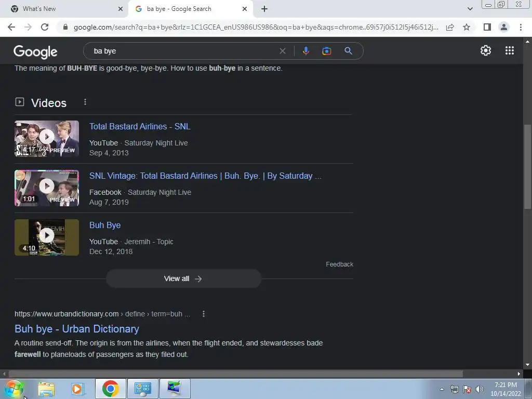Open a new browser tab
532x399 pixels.
[x=264, y=9]
